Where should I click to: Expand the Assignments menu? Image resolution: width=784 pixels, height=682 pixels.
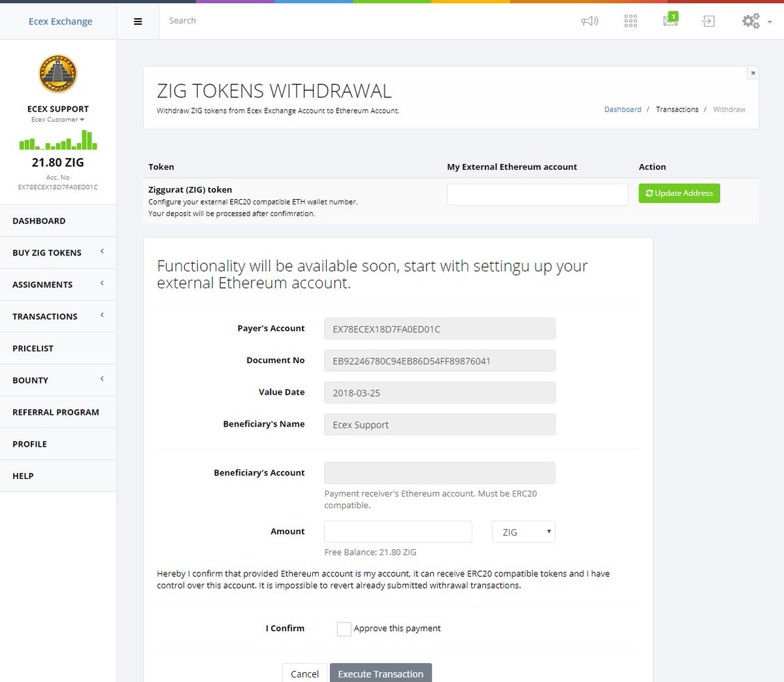point(58,285)
